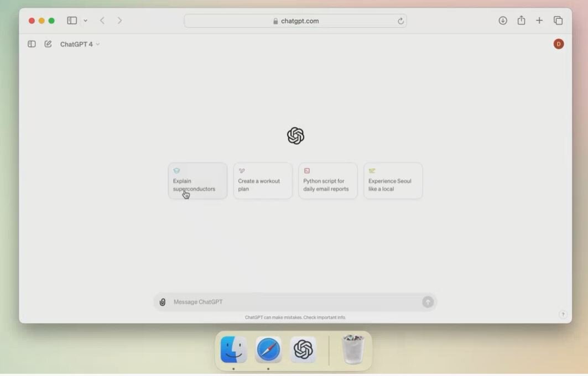Click the ChatGPT logo in the center
This screenshot has height=376, width=588.
point(295,135)
